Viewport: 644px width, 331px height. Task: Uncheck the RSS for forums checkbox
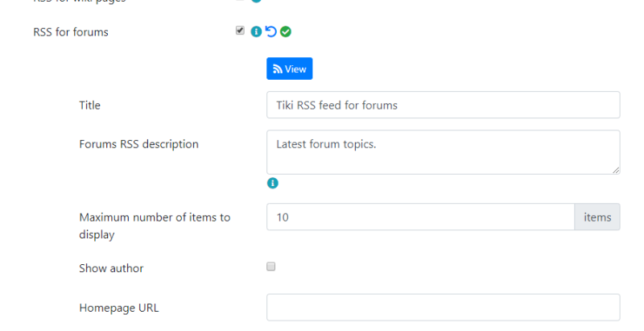point(240,31)
